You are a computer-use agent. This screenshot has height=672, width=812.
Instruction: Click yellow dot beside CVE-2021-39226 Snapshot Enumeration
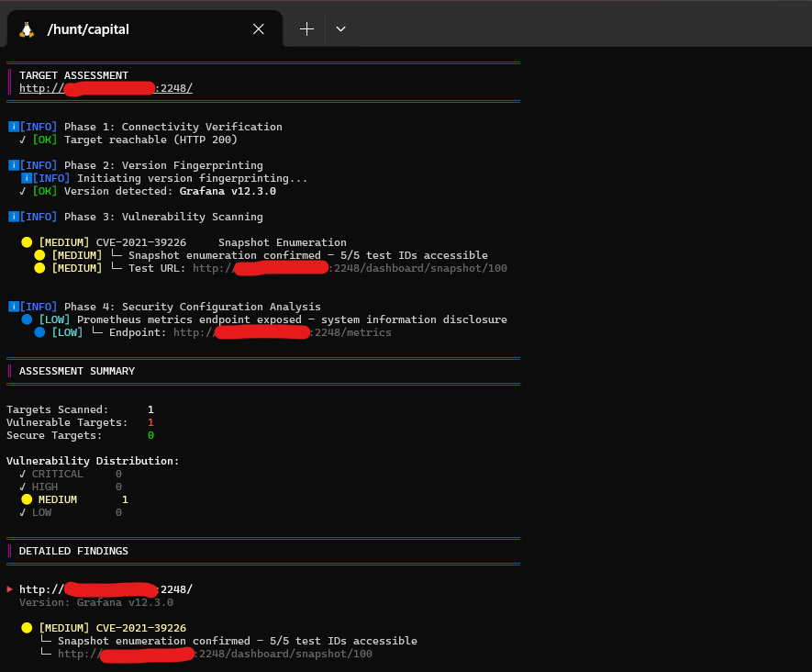pos(27,242)
